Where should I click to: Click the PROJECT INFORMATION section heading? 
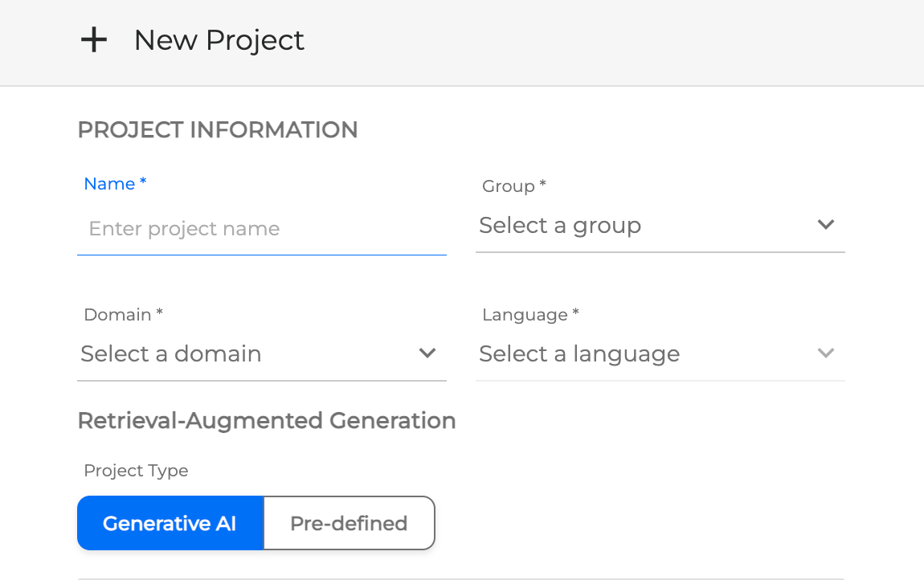click(x=218, y=130)
